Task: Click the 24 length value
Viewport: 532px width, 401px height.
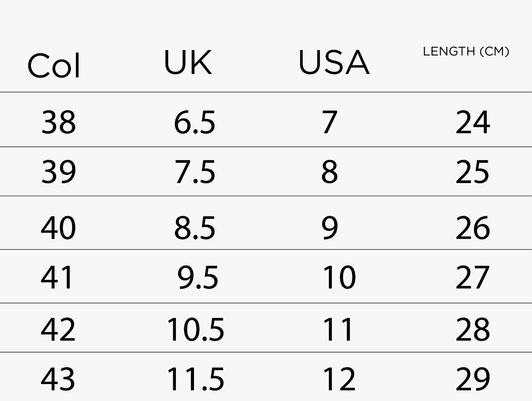Action: coord(472,122)
